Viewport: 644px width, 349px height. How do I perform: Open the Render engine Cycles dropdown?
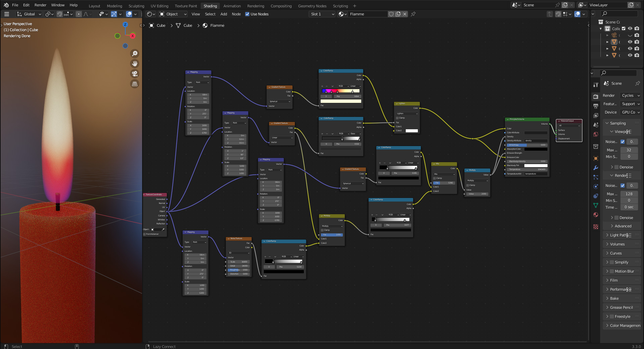pyautogui.click(x=630, y=95)
